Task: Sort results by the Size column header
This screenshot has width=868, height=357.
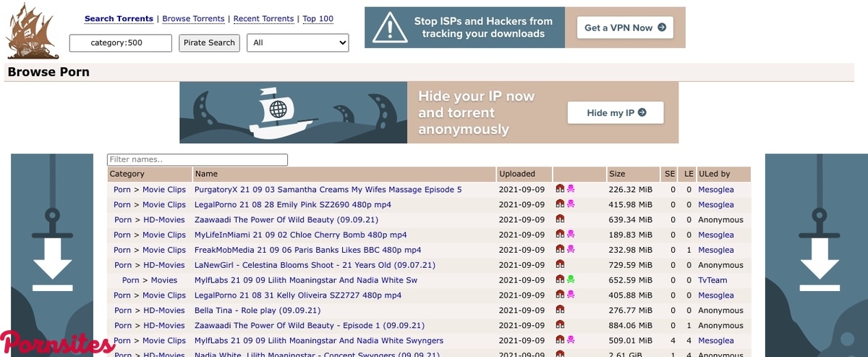Action: pos(617,174)
